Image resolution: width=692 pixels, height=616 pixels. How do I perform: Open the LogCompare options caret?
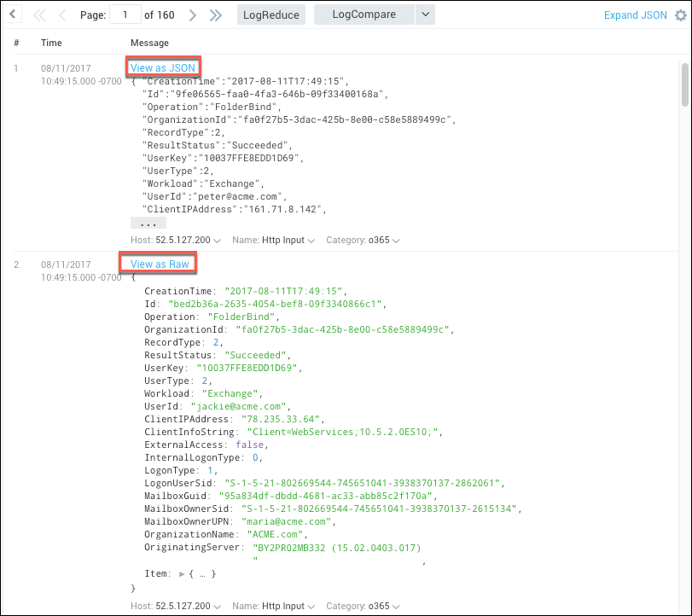425,14
